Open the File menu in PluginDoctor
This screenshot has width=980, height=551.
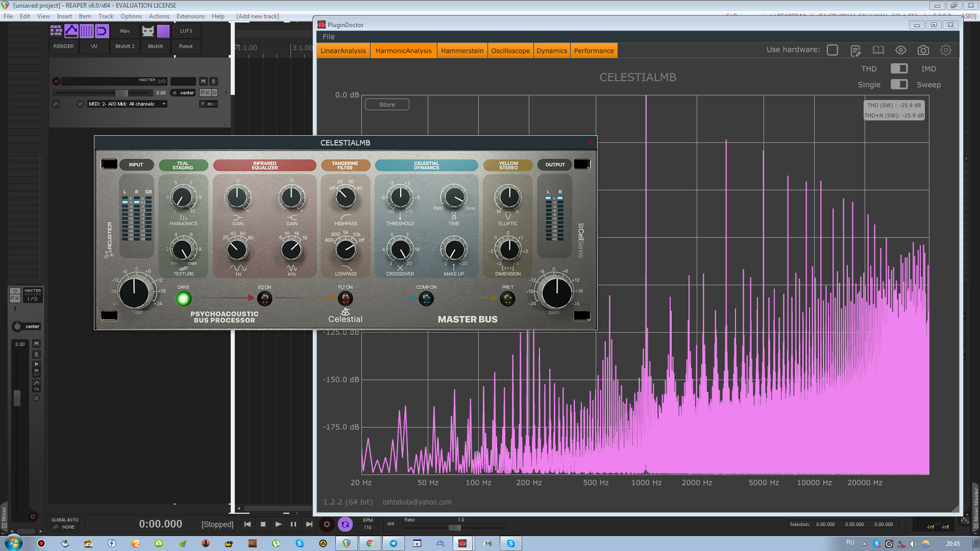click(329, 37)
